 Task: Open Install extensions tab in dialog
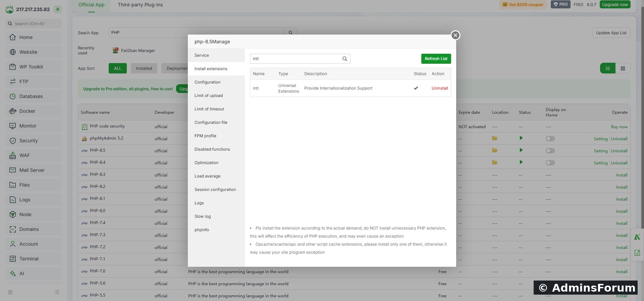tap(216, 69)
